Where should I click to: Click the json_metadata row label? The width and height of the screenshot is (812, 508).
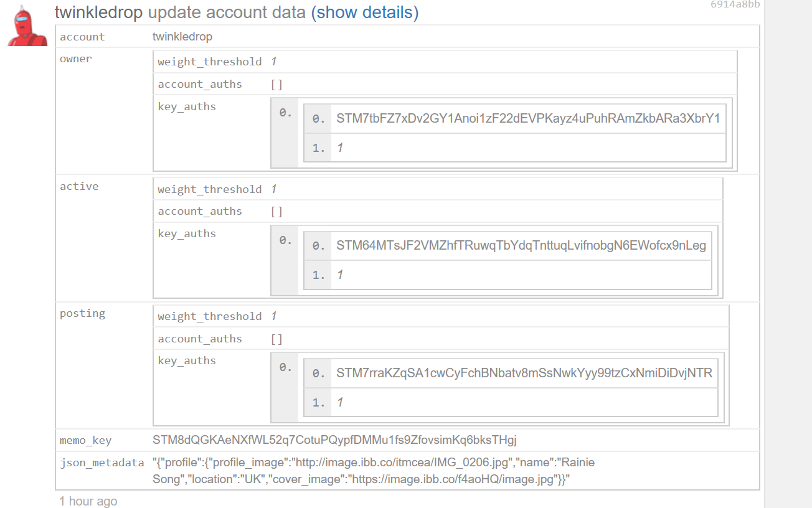tap(102, 463)
